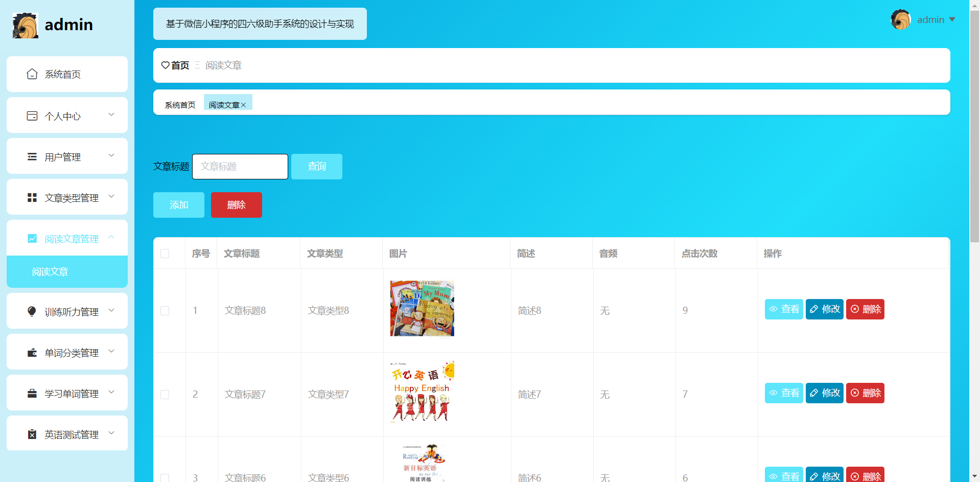Screen dimensions: 980x482
Task: Close the 阅读文章 tab with its X
Action: (243, 105)
